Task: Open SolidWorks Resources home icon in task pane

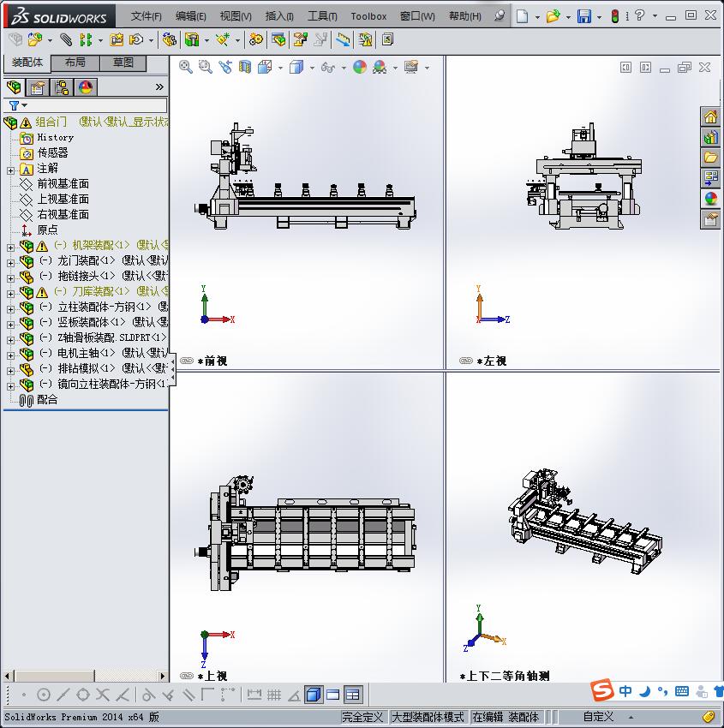Action: coord(710,117)
